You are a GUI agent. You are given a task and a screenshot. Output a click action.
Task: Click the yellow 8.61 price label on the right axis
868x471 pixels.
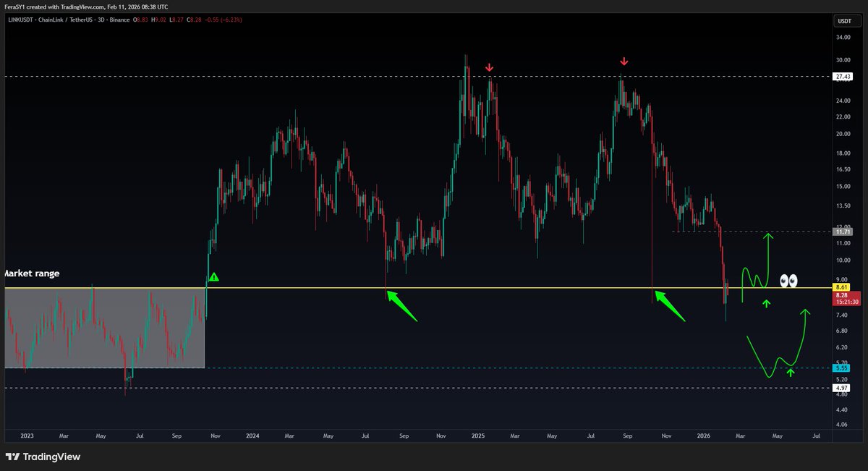click(x=841, y=287)
